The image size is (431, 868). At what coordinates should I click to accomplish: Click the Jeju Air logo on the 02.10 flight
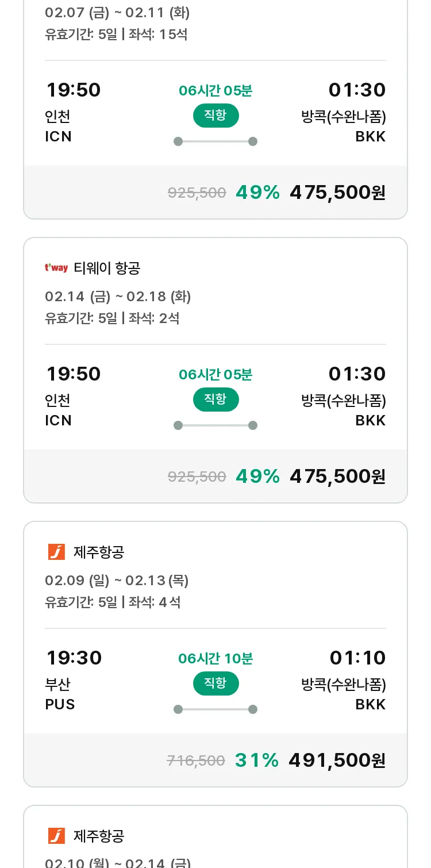pos(56,836)
